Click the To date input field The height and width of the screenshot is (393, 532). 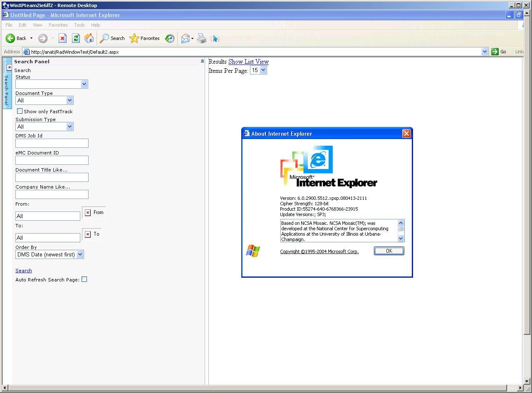click(x=48, y=238)
